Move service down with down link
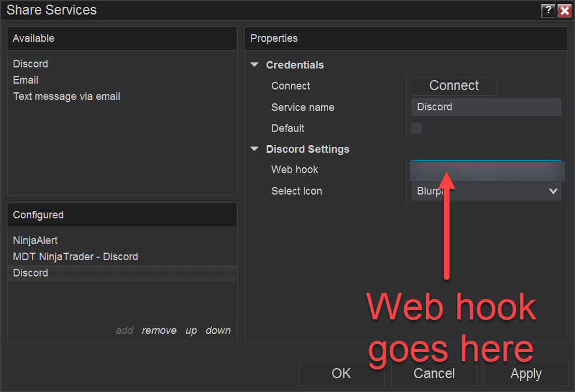This screenshot has width=575, height=392. [x=218, y=330]
